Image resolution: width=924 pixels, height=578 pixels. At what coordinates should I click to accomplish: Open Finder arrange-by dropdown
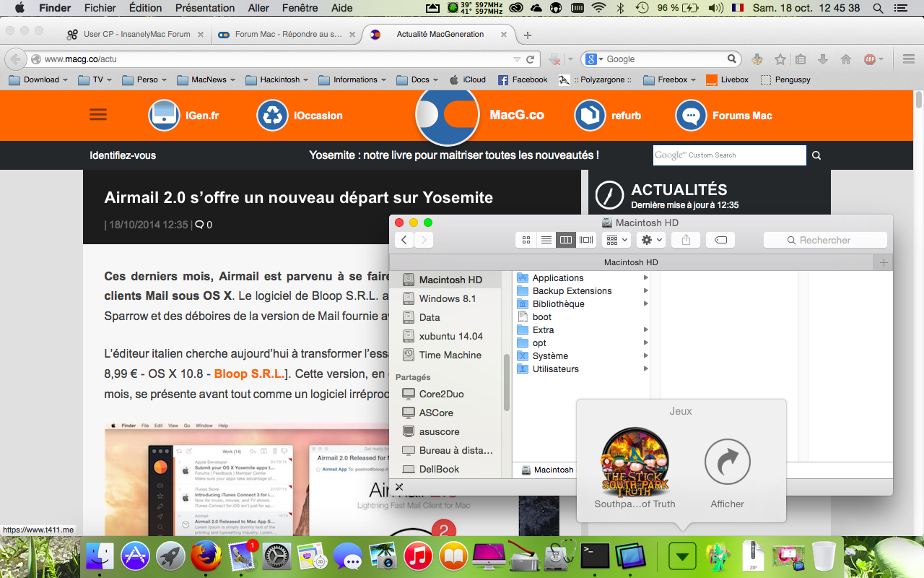tap(616, 240)
